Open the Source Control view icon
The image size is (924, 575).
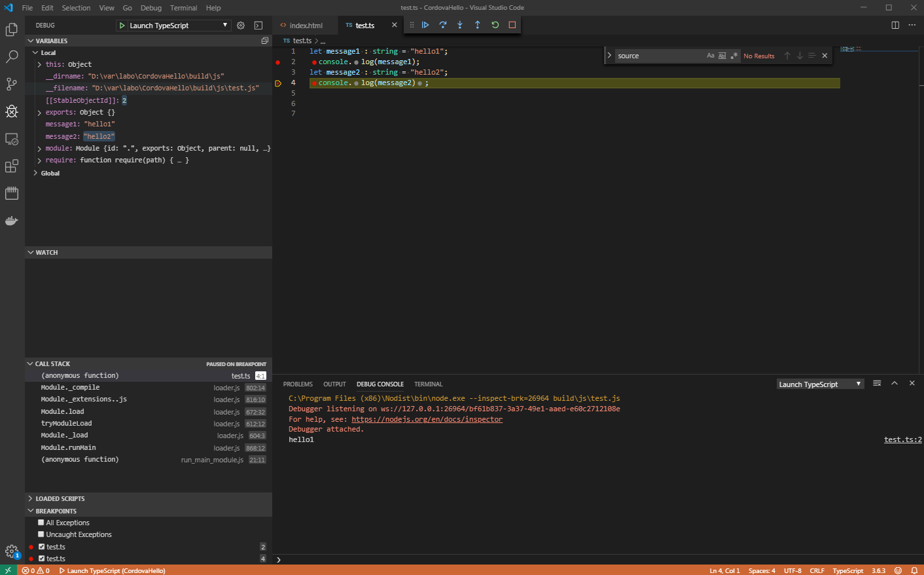pos(11,84)
